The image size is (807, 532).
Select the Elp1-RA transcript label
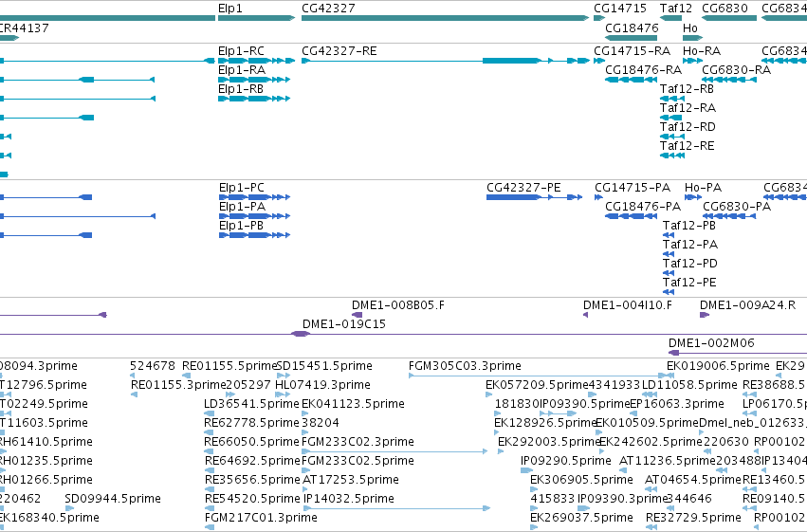coord(242,70)
